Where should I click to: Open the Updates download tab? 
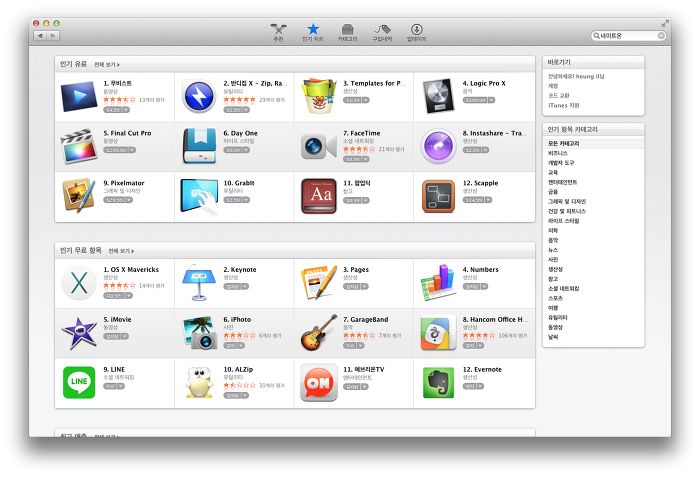coord(417,33)
